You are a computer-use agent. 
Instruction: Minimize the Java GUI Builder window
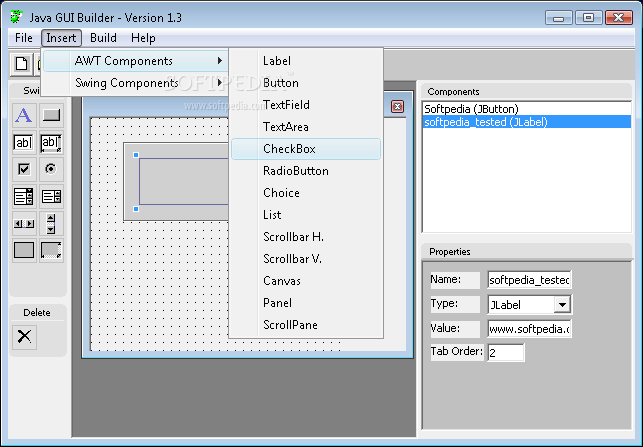pyautogui.click(x=558, y=18)
